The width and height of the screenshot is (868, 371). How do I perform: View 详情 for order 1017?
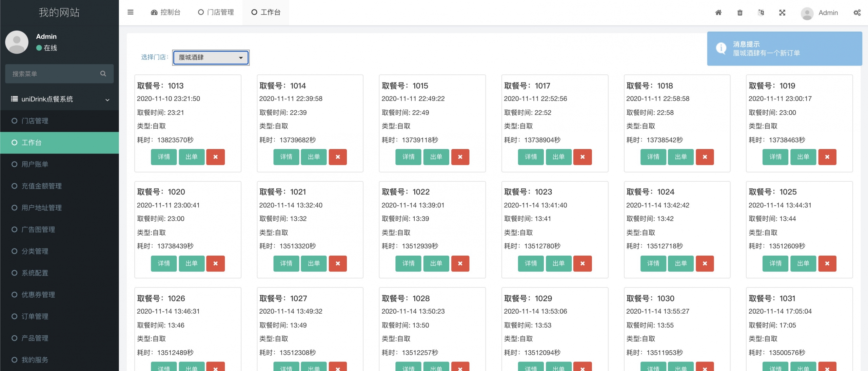pos(531,157)
